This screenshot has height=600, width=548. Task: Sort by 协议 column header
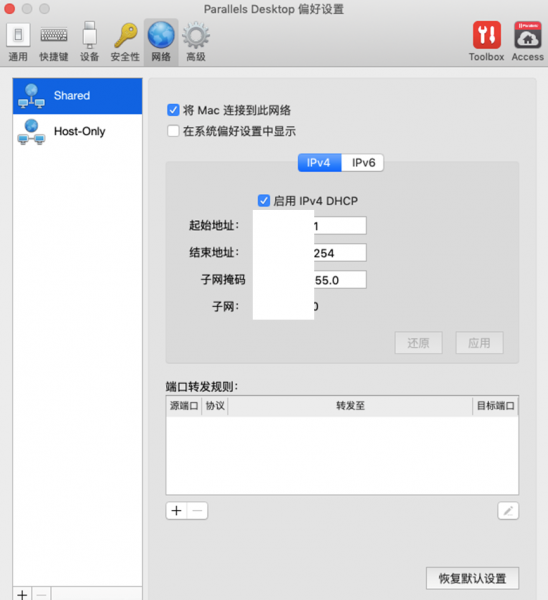pos(215,406)
